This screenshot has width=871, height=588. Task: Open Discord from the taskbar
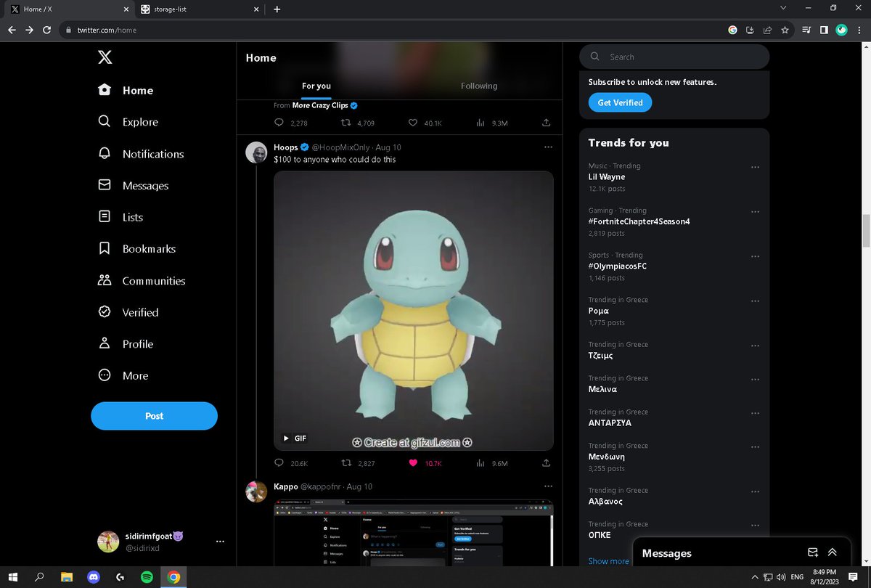tap(92, 577)
